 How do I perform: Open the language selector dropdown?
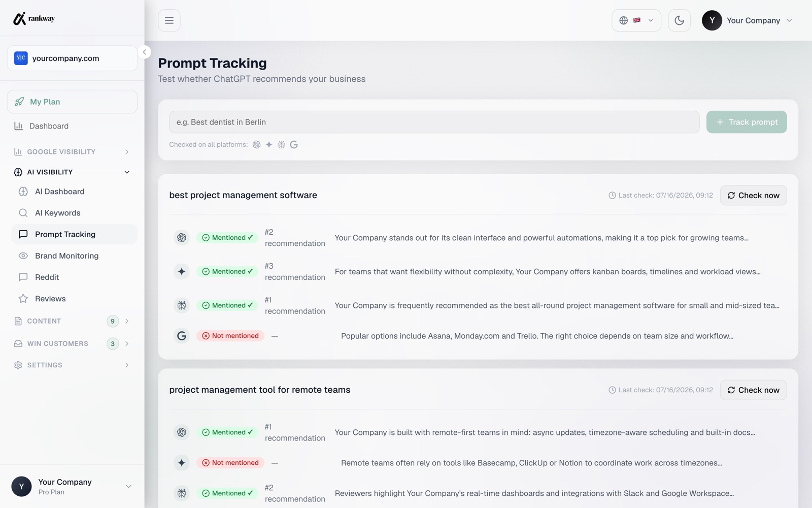pos(636,20)
